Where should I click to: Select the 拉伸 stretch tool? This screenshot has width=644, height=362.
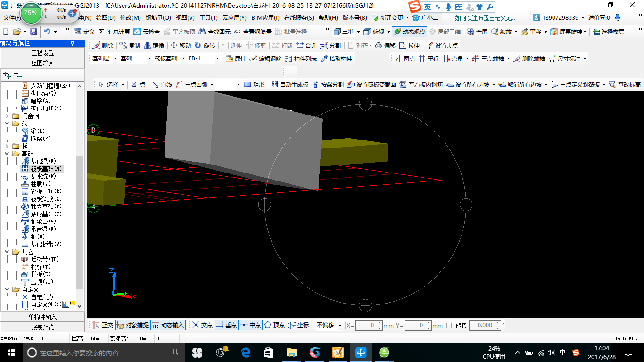tap(409, 46)
